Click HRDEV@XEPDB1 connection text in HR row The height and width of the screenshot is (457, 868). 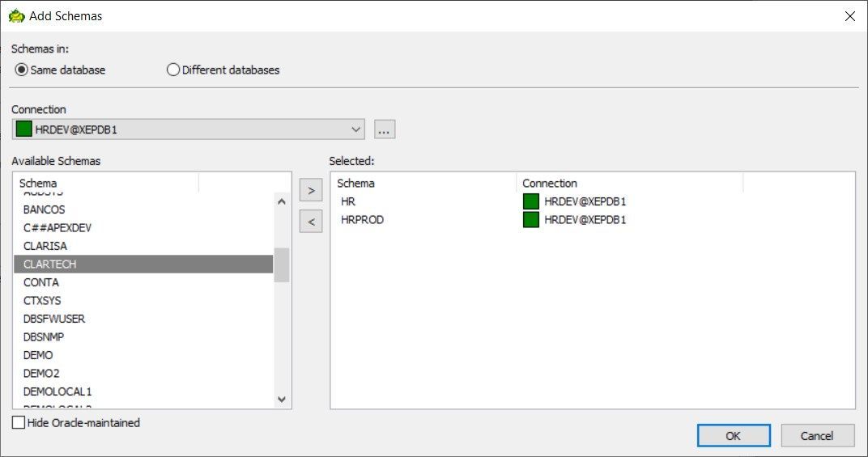click(x=585, y=201)
